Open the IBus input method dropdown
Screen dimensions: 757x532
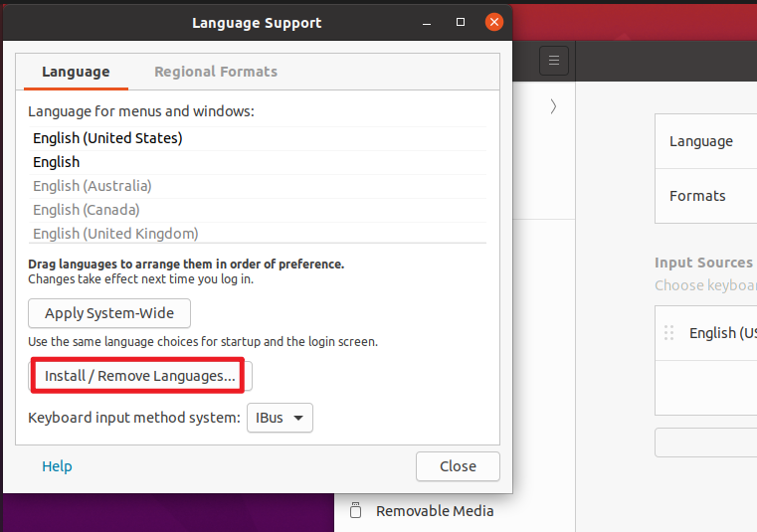[280, 418]
